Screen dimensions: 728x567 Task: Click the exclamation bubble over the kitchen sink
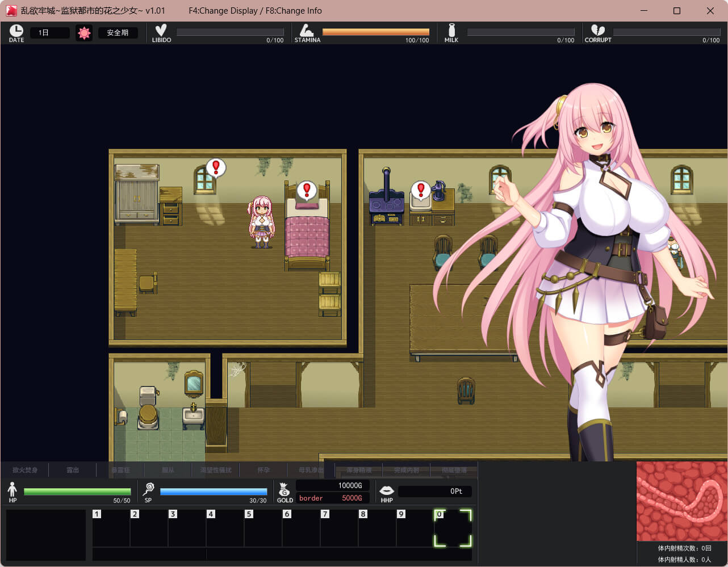point(421,190)
